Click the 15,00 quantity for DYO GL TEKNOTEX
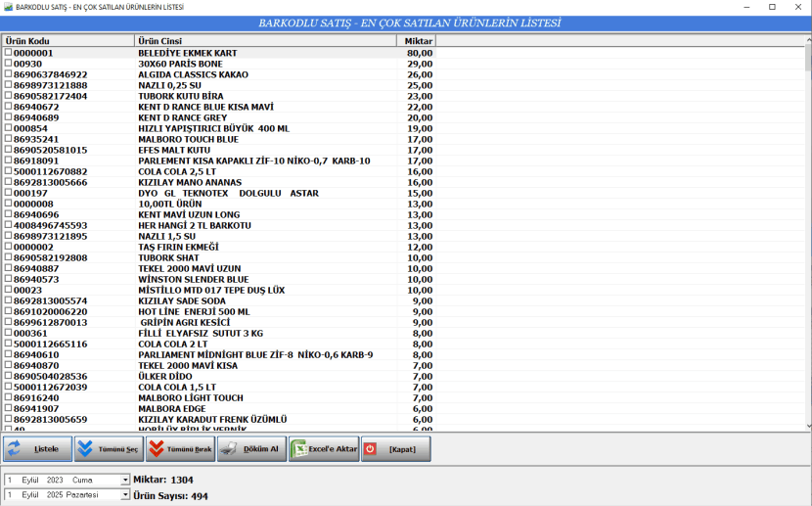Image resolution: width=812 pixels, height=506 pixels. click(420, 193)
